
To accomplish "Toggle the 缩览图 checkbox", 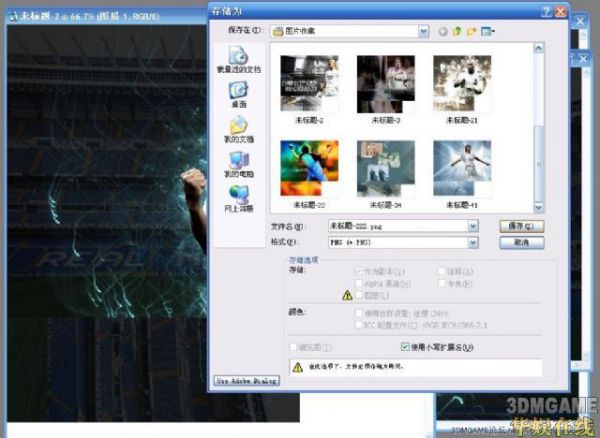I will [x=293, y=347].
